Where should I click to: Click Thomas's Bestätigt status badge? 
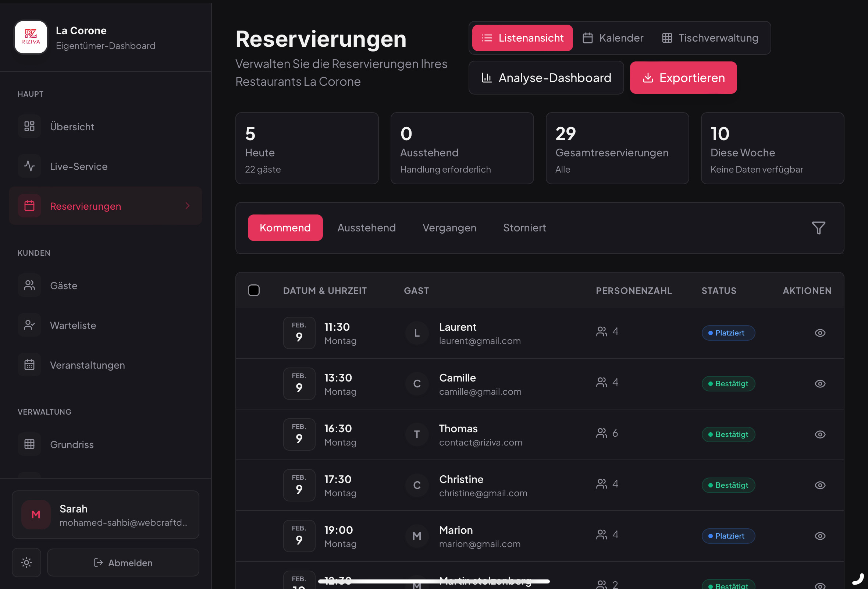point(728,434)
